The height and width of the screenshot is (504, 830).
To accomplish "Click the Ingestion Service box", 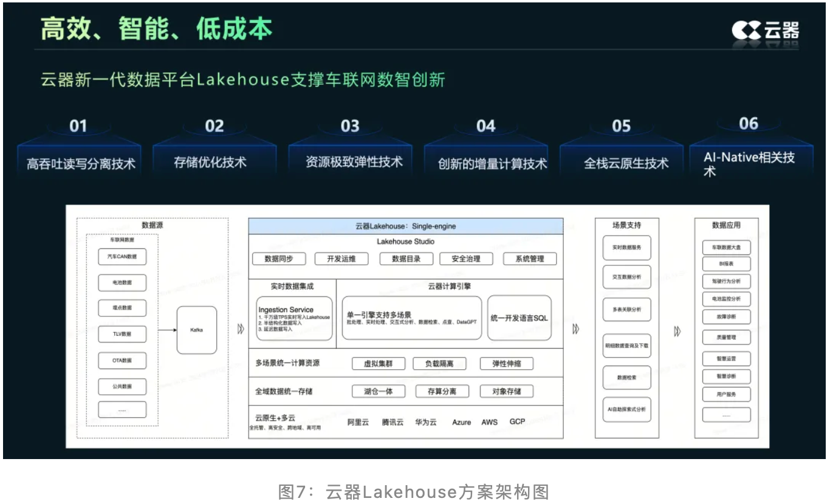I will pyautogui.click(x=295, y=318).
